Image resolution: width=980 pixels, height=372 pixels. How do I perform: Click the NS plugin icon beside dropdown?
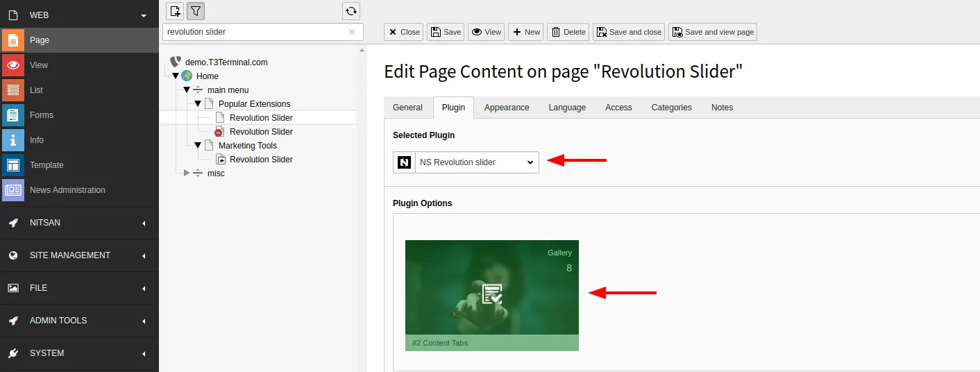click(x=404, y=162)
